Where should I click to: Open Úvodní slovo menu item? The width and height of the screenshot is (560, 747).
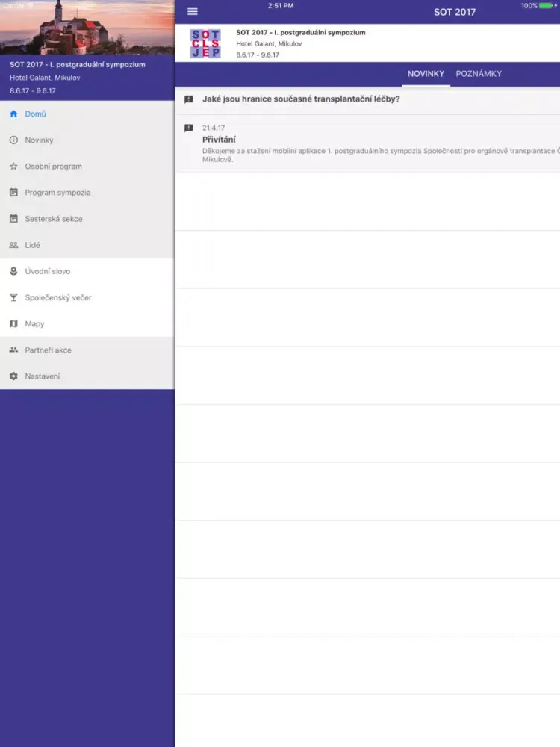point(87,271)
